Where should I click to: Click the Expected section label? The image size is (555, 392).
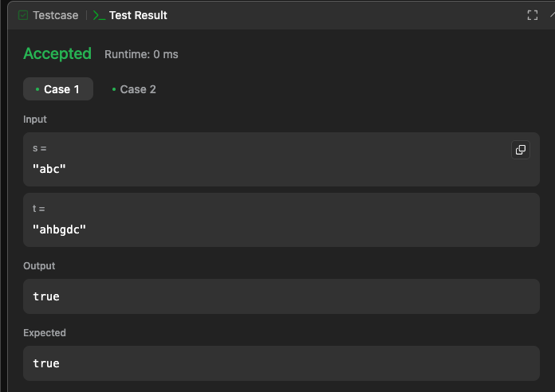tap(45, 332)
